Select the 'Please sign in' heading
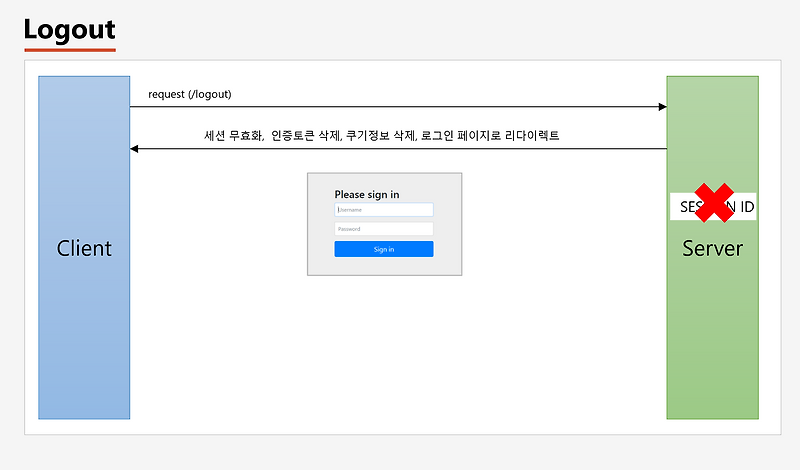Viewport: 800px width, 470px height. pyautogui.click(x=367, y=194)
